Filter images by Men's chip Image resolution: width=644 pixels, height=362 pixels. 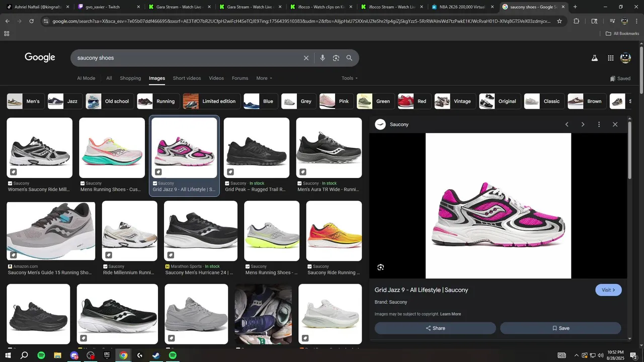click(26, 101)
